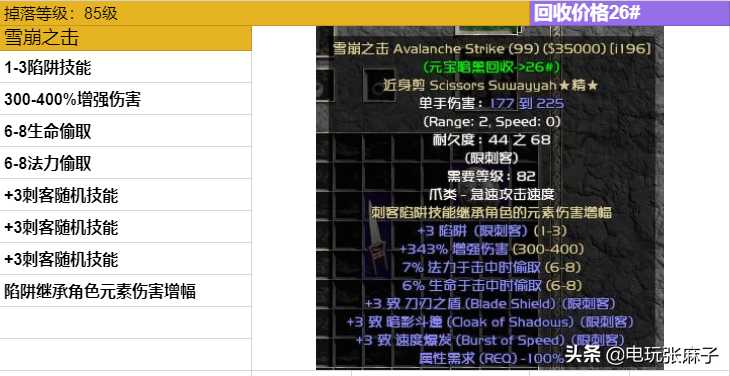This screenshot has height=376, width=730.
Task: Select the 回收价格26# purple cell
Action: coord(629,13)
